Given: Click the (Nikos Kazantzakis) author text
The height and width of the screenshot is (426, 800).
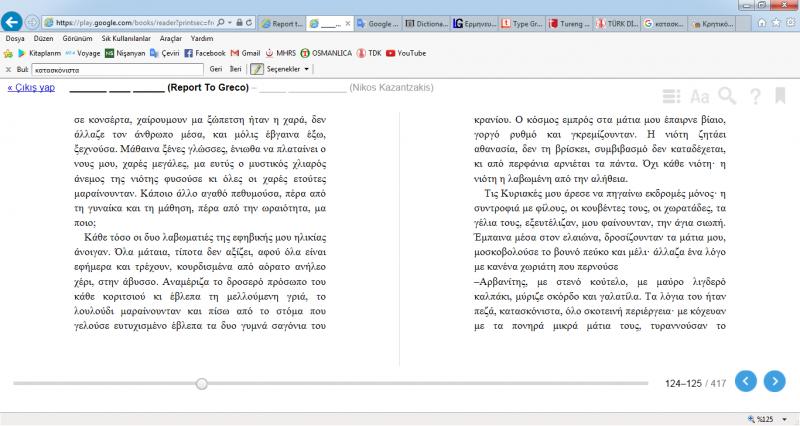Looking at the screenshot, I should coord(391,88).
